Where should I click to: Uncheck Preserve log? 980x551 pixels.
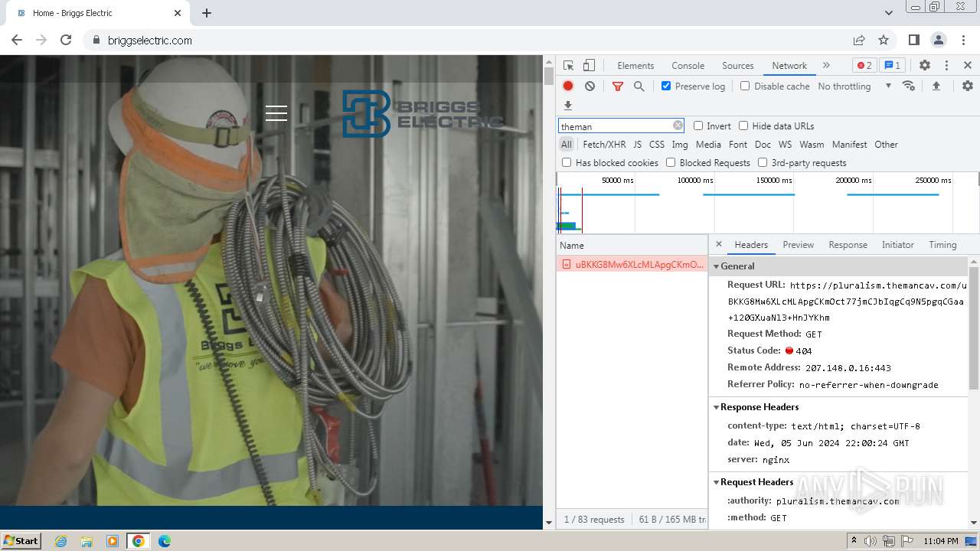click(666, 86)
